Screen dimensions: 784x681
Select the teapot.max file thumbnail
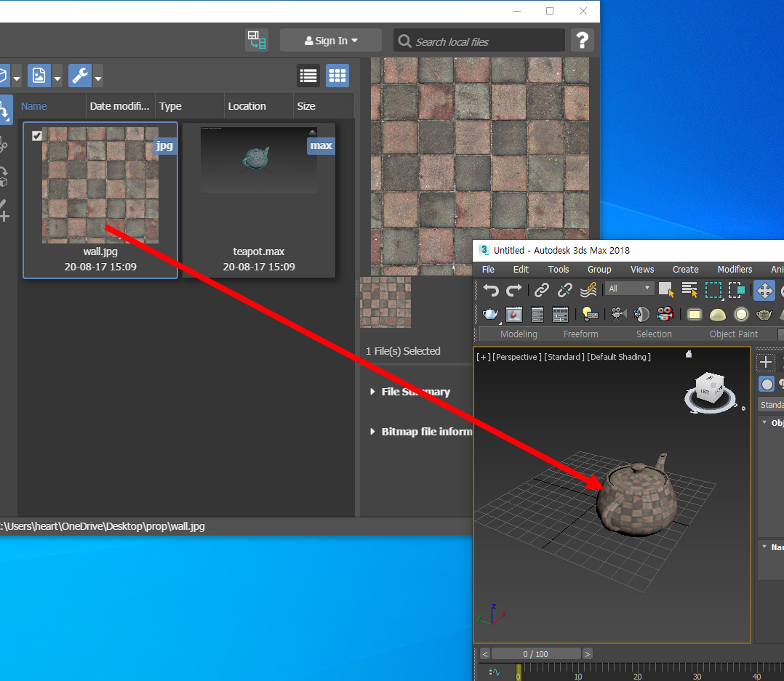(258, 201)
